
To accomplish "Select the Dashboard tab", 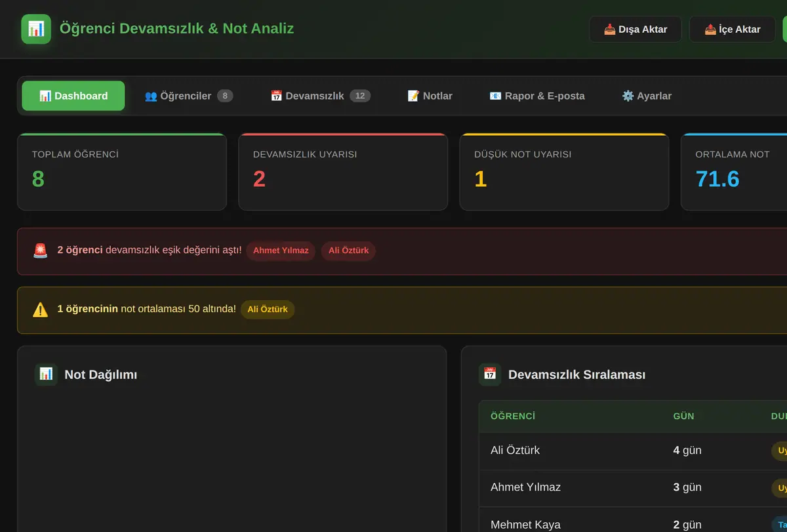I will pyautogui.click(x=73, y=96).
